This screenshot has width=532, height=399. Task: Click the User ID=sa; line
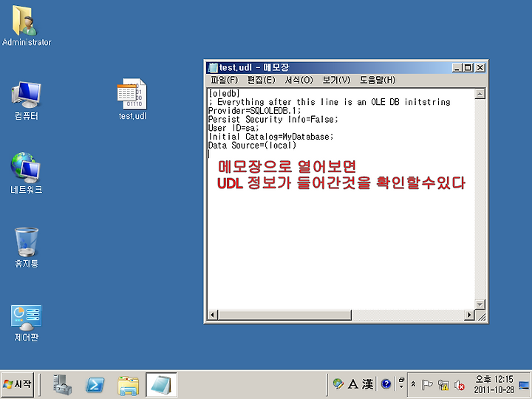(233, 128)
